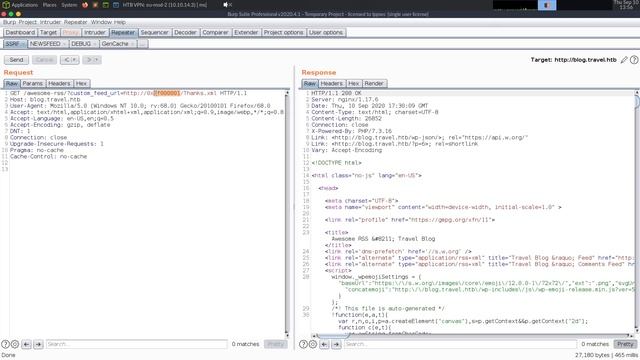Viewport: 640px width, 360px height.
Task: Switch to the Proxy tab
Action: (71, 32)
